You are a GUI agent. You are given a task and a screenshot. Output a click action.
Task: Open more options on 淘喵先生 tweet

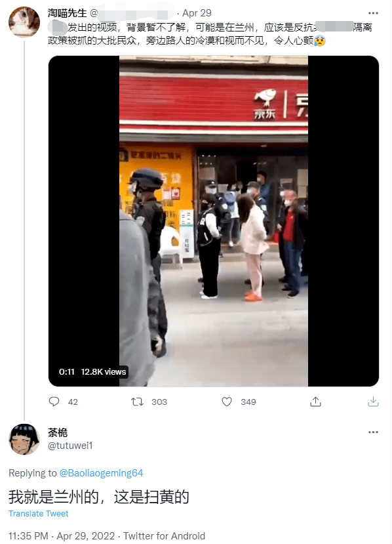[373, 13]
